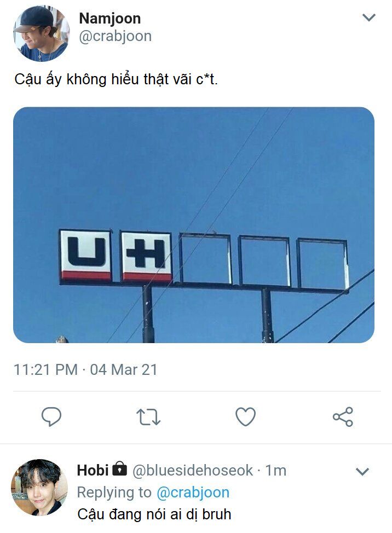Like the tweet with the heart icon

click(x=245, y=416)
